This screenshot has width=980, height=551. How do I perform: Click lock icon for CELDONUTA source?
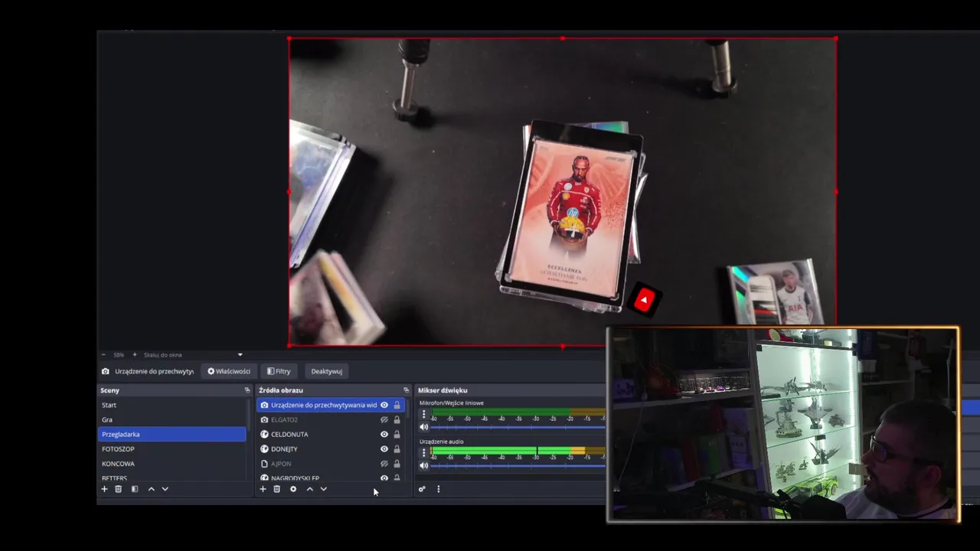[x=397, y=434]
